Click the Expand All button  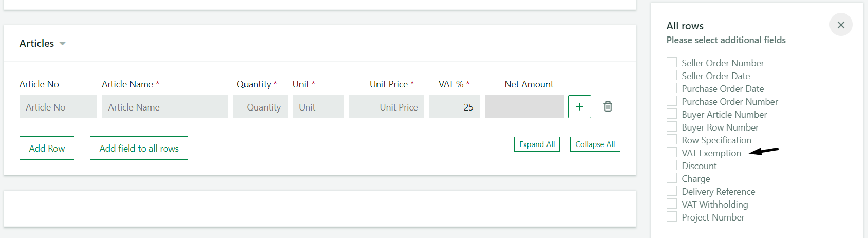click(x=537, y=144)
